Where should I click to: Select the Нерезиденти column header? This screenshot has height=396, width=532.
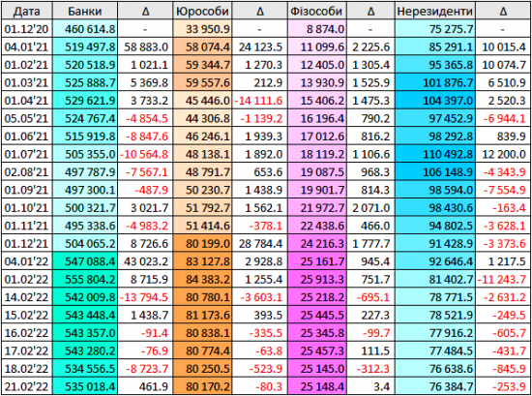(435, 12)
